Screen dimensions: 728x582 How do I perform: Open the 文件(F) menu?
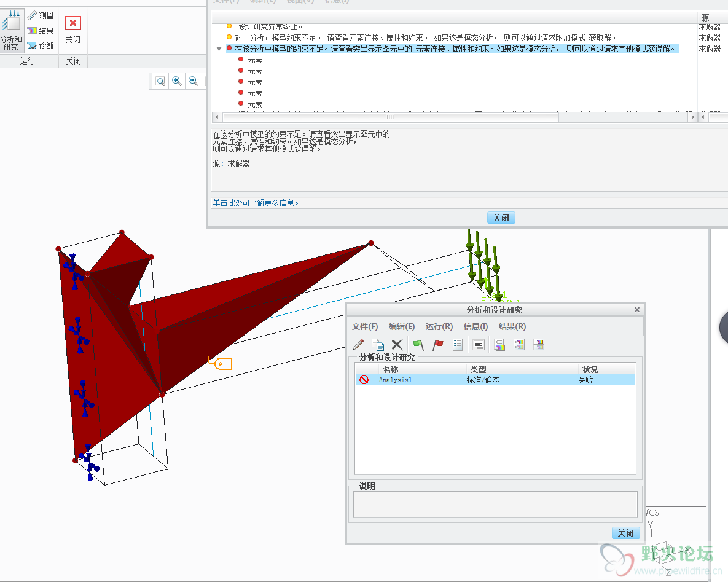pos(365,326)
